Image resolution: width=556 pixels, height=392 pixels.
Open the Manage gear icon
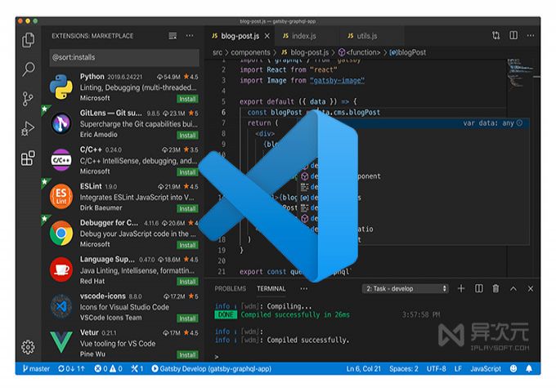[x=28, y=347]
